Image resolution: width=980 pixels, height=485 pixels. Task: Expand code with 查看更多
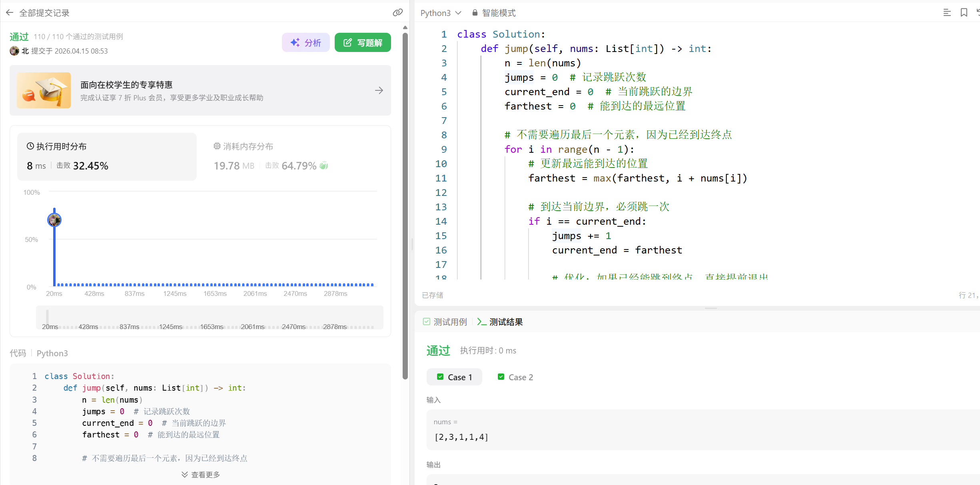(x=201, y=475)
